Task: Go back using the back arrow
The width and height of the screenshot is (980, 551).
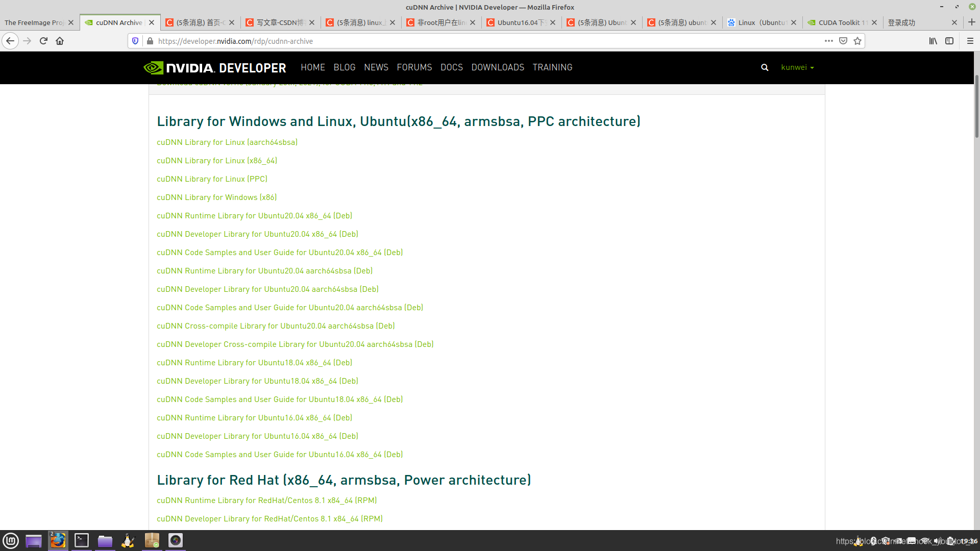Action: (10, 41)
